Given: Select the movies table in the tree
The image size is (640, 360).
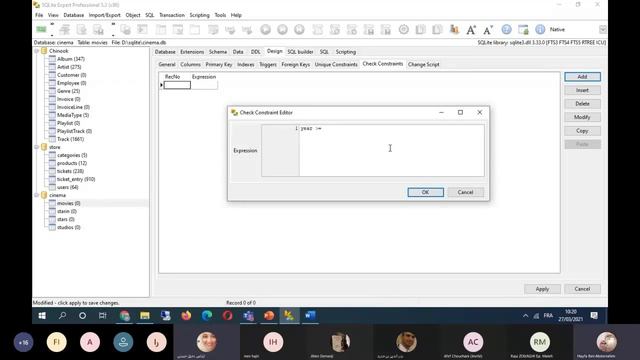Looking at the screenshot, I should tap(68, 203).
